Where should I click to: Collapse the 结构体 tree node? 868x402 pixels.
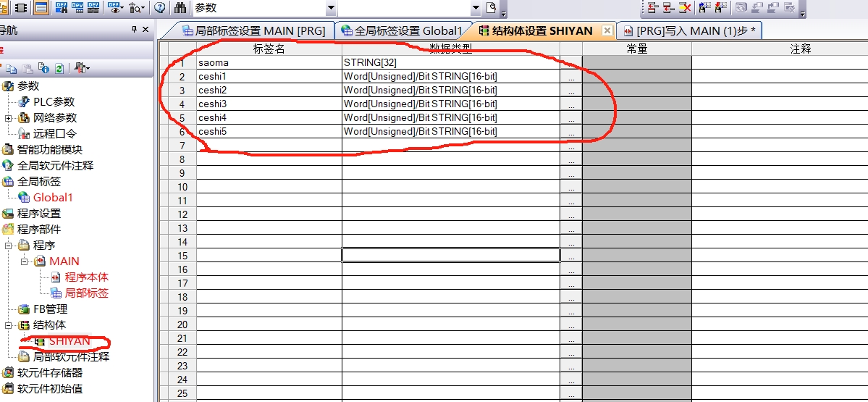click(x=9, y=325)
